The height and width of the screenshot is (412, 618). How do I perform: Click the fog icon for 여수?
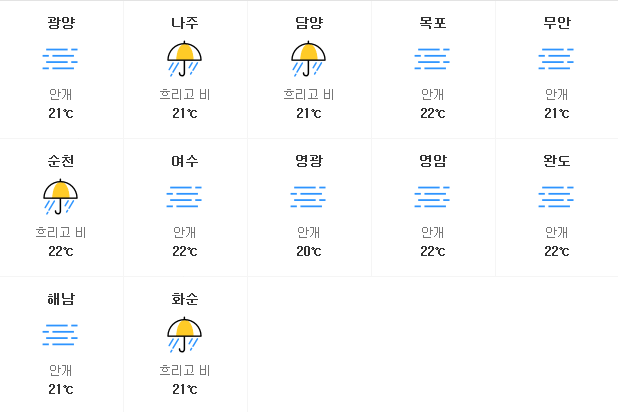184,197
